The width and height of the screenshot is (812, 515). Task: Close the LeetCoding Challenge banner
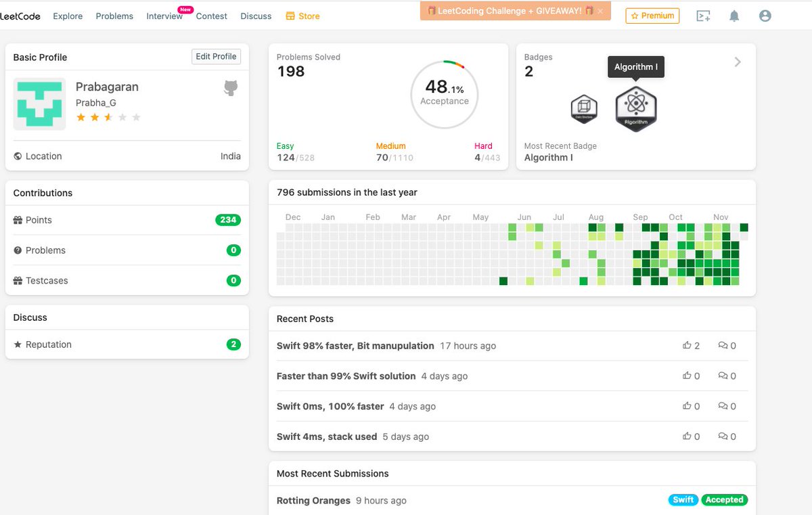(x=600, y=11)
